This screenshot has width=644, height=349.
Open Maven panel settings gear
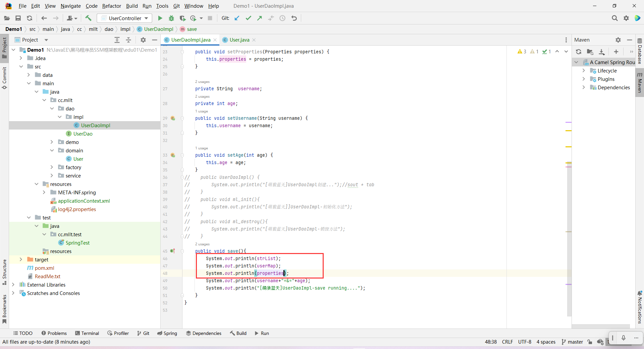[x=618, y=40]
